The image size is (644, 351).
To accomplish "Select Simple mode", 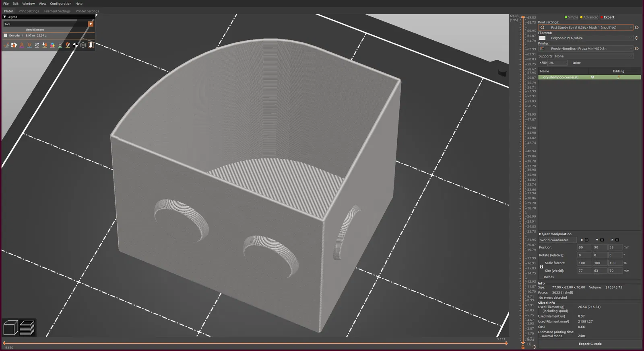I will click(x=572, y=17).
